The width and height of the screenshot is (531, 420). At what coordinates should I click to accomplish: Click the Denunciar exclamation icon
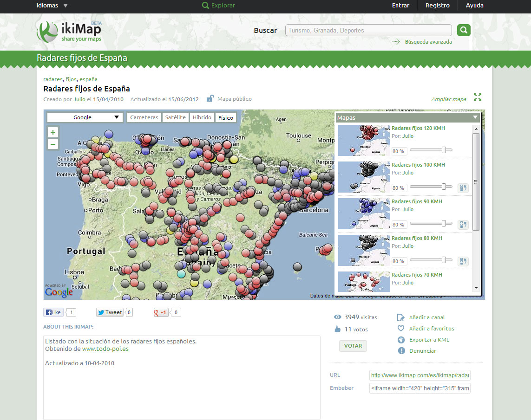(401, 351)
